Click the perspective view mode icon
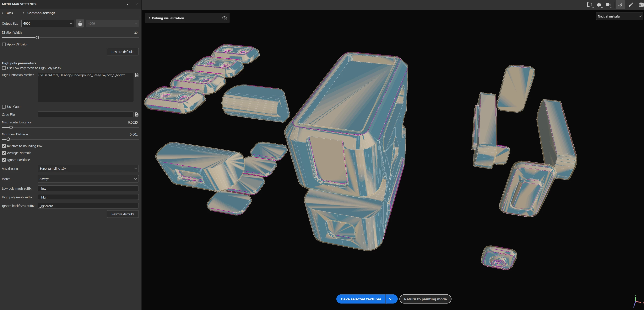The width and height of the screenshot is (644, 310). (589, 5)
